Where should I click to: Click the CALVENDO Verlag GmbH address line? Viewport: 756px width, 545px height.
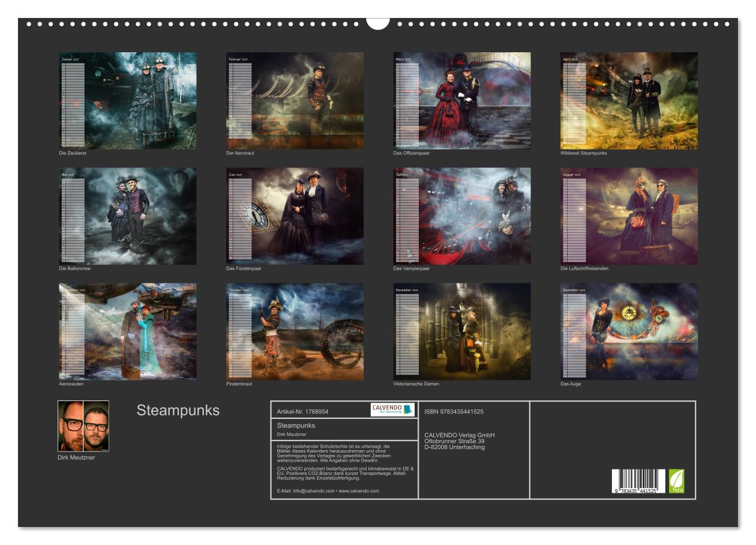tap(460, 435)
